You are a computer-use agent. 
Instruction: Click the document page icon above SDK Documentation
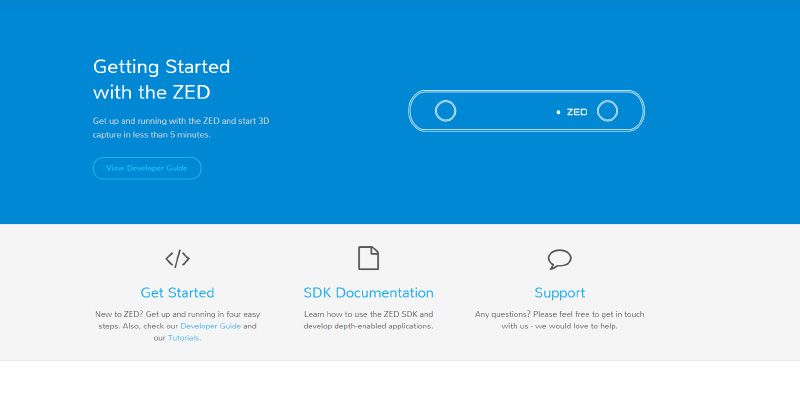[368, 258]
